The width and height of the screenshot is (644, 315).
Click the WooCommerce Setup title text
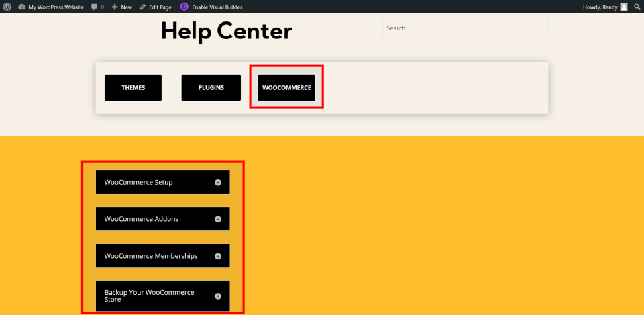pyautogui.click(x=138, y=182)
